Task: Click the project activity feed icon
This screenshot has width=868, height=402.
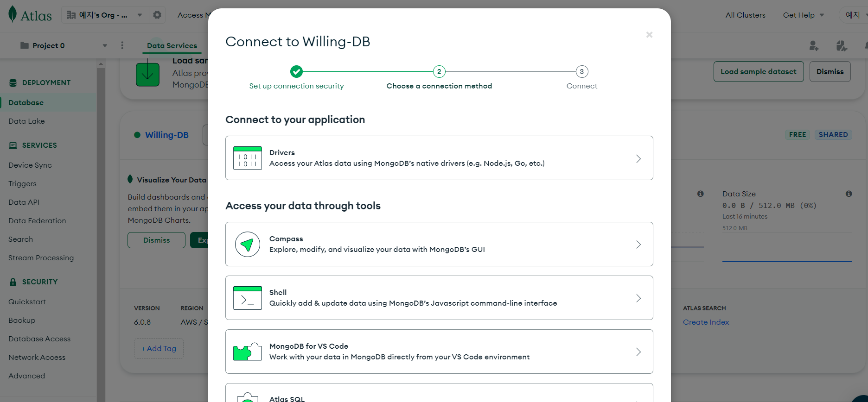Action: click(842, 45)
